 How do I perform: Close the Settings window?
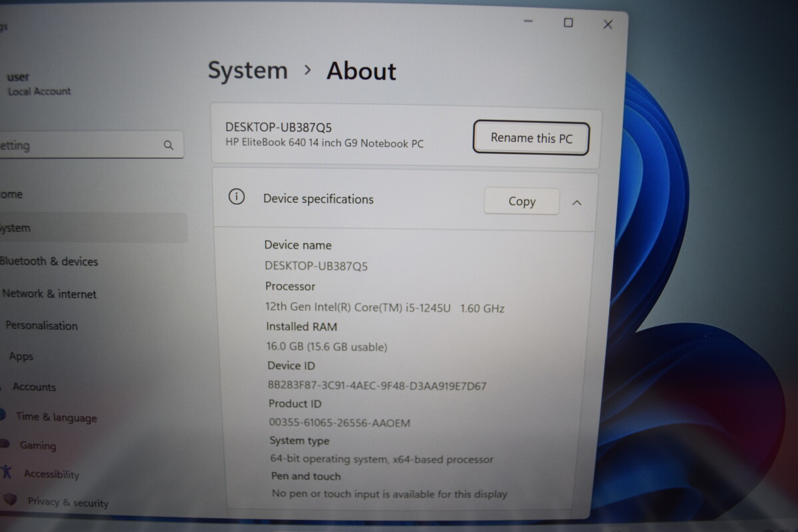[x=607, y=25]
